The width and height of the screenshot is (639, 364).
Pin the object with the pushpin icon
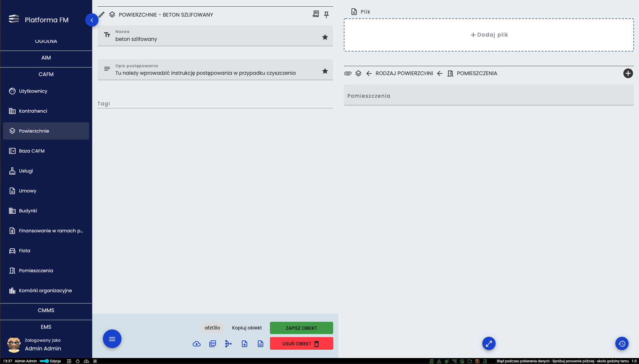[326, 15]
